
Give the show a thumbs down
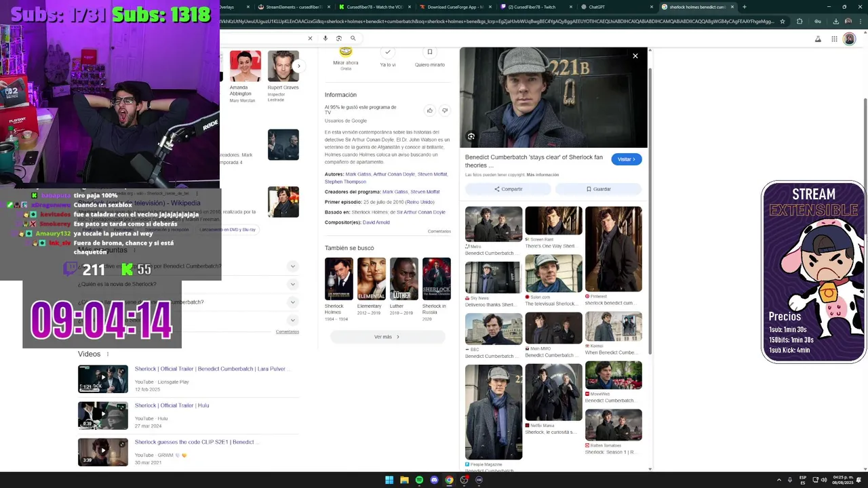coord(445,110)
